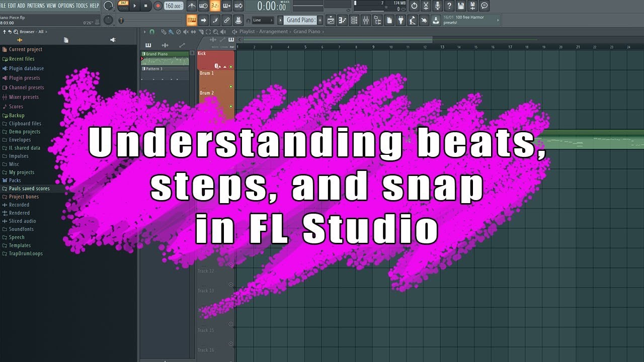Mute the Drum 1 track green LED
Screen dimensions: 644x362
pos(231,86)
